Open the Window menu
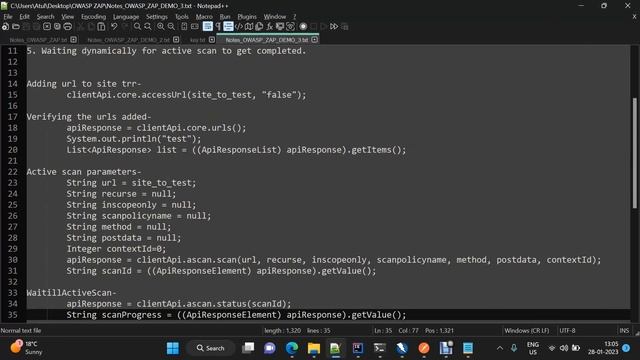 [275, 17]
